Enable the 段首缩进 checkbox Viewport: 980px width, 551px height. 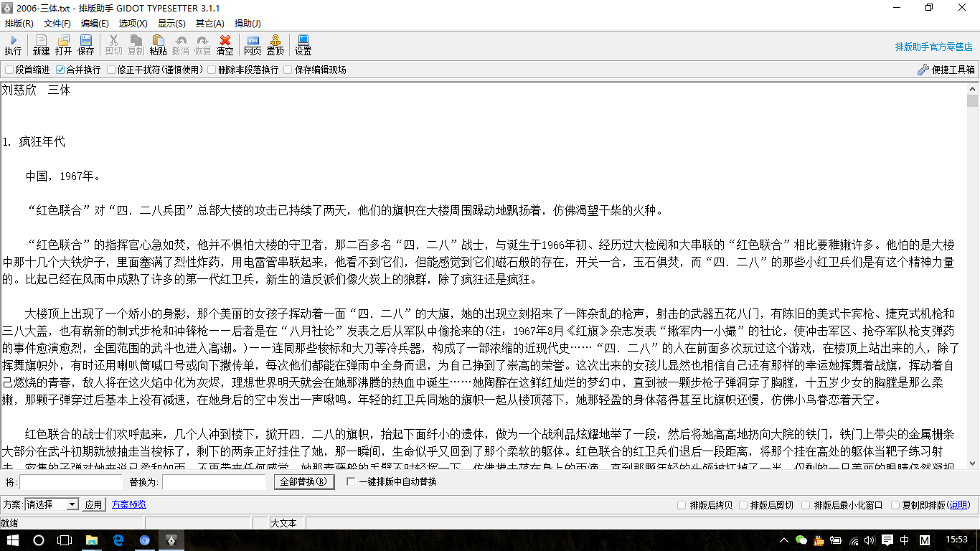(x=9, y=70)
